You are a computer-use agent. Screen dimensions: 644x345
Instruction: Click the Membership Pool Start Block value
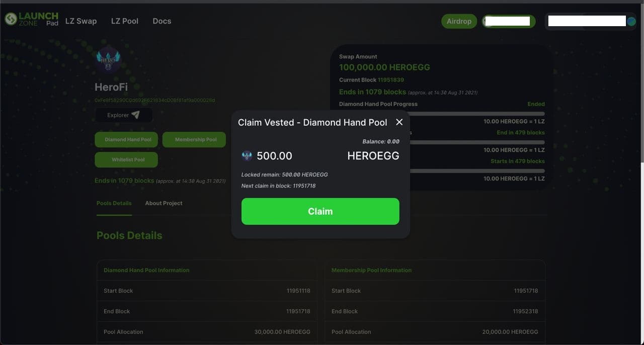(x=526, y=291)
